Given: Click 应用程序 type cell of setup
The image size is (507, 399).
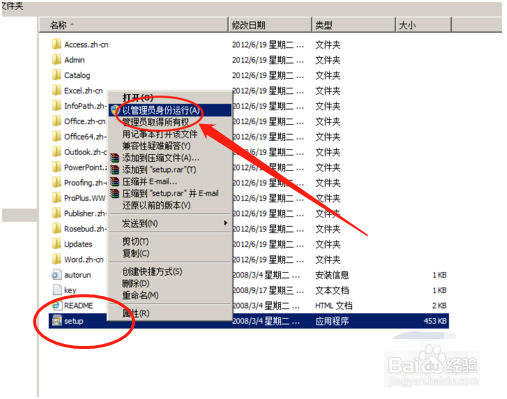Looking at the screenshot, I should [332, 321].
